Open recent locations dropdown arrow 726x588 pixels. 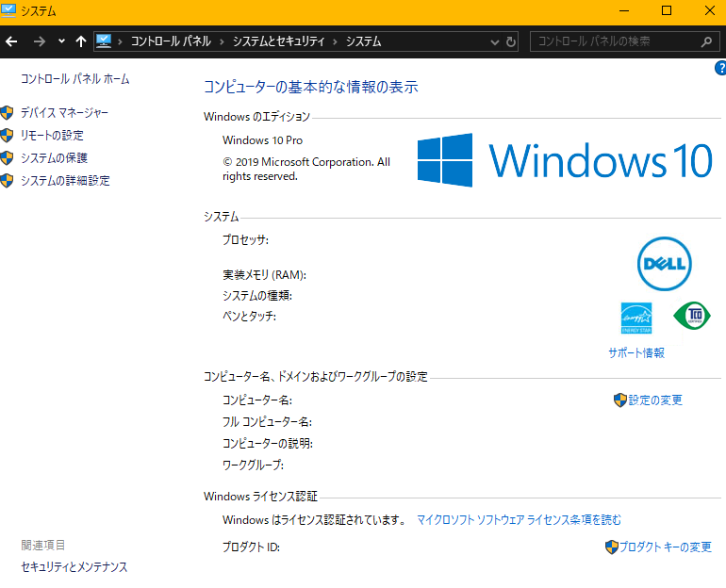point(61,41)
